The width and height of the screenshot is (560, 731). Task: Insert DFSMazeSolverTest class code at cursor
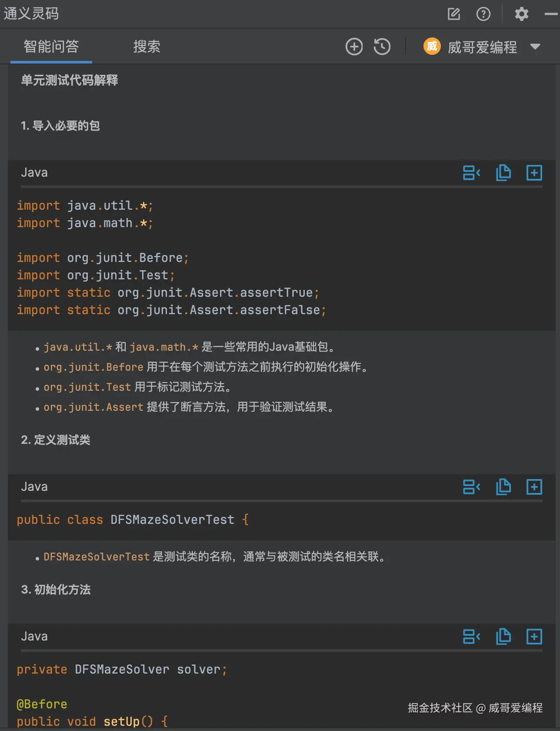(471, 487)
